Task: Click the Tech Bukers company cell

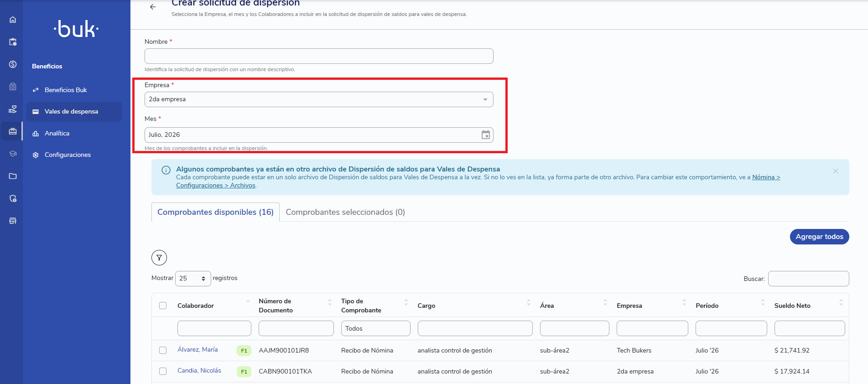Action: coord(634,350)
